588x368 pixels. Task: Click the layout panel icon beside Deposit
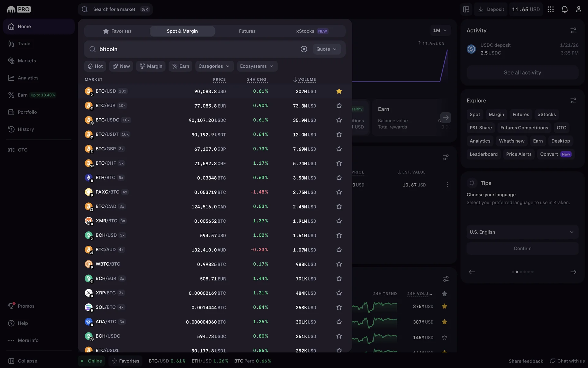tap(466, 9)
